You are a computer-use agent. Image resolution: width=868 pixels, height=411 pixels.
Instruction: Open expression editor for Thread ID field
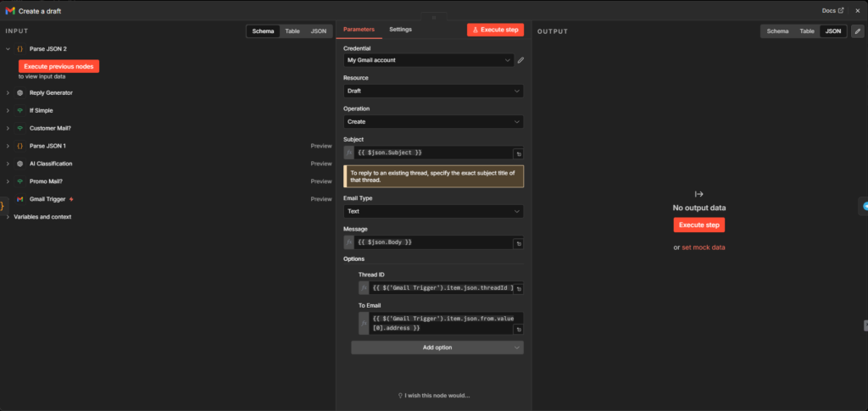[518, 289]
